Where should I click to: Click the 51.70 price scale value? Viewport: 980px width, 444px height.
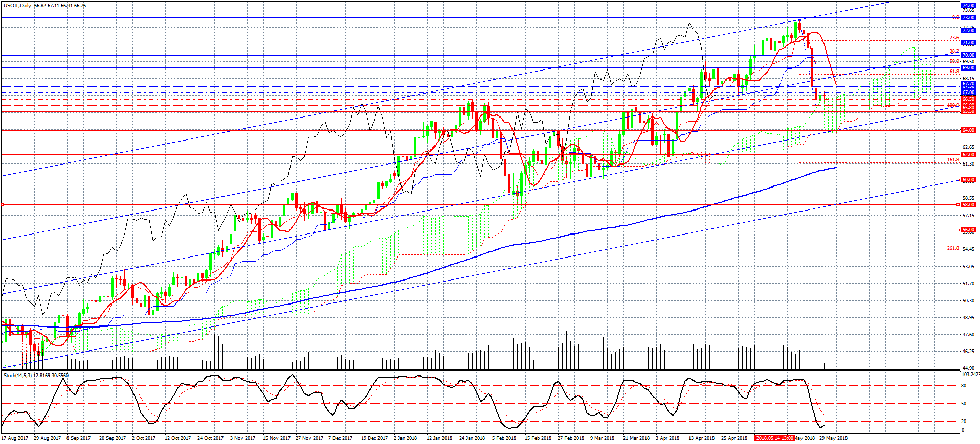tap(968, 284)
